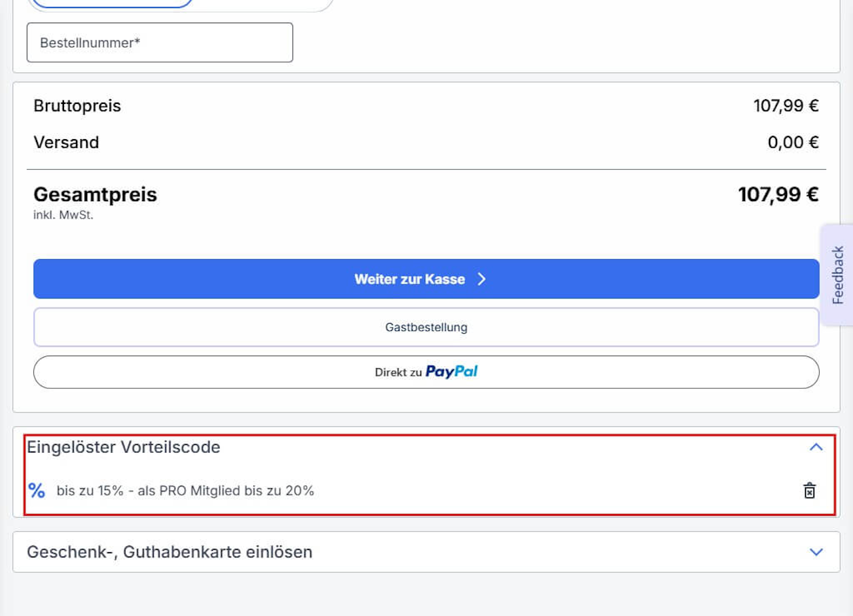Open the Feedback side tab
Image resolution: width=853 pixels, height=616 pixels.
tap(837, 275)
